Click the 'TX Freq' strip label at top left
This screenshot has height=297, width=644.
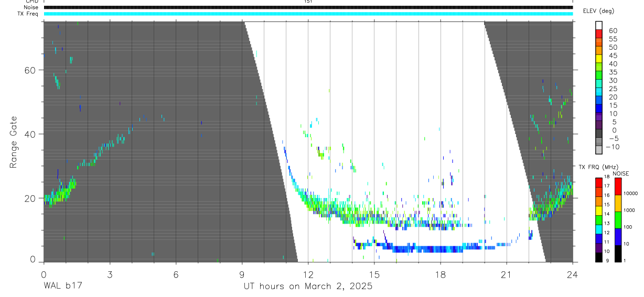(x=28, y=14)
